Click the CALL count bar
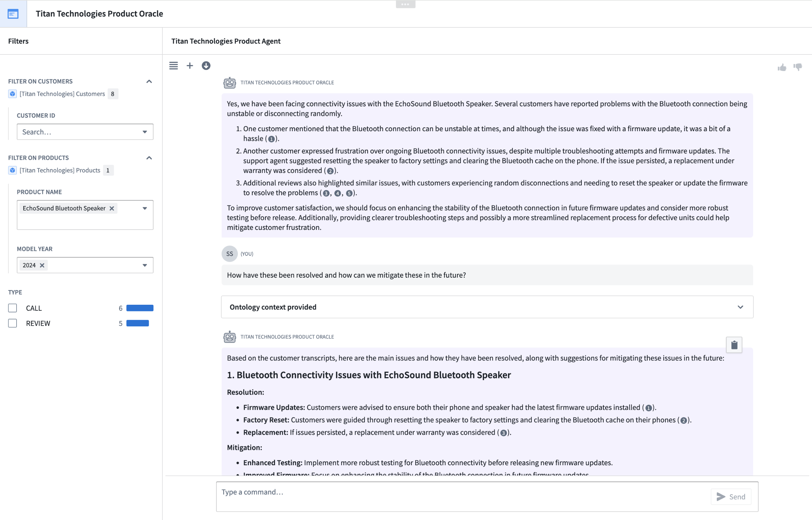The height and width of the screenshot is (520, 812). [140, 308]
